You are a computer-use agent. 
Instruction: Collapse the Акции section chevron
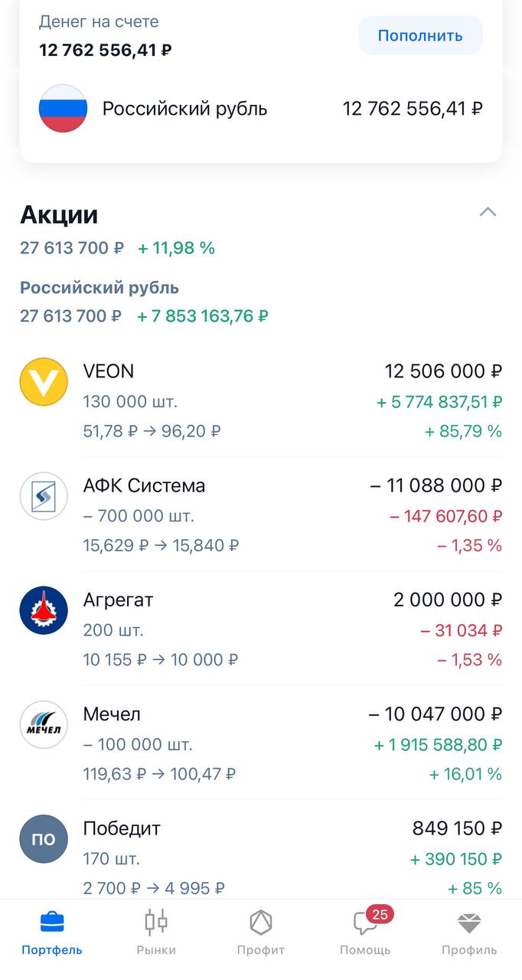pos(488,212)
